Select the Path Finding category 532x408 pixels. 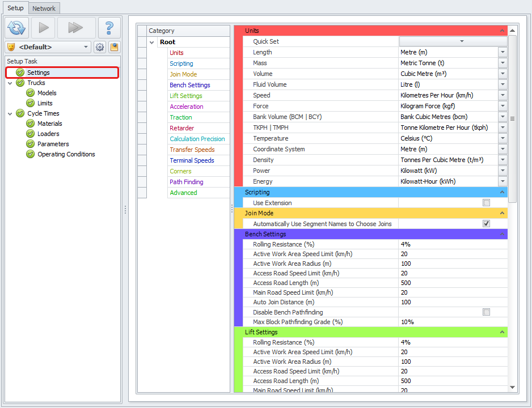186,182
